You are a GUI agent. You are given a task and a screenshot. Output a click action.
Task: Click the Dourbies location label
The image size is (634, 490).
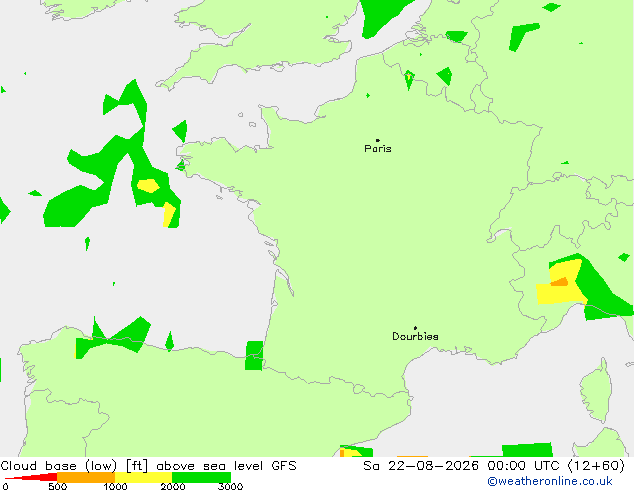click(415, 336)
